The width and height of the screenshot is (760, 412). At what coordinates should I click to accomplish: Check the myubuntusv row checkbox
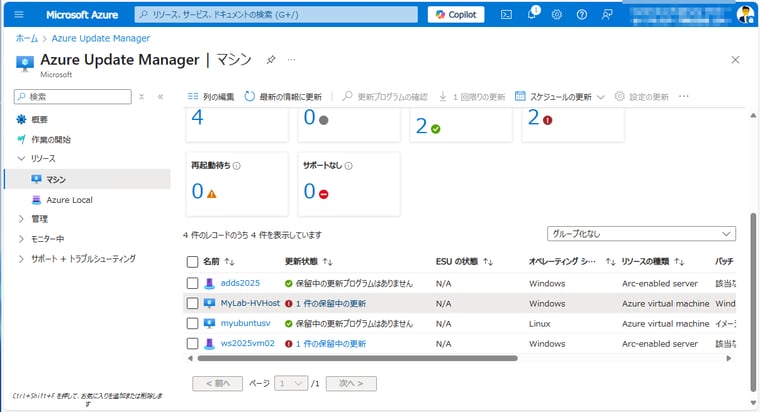tap(192, 323)
